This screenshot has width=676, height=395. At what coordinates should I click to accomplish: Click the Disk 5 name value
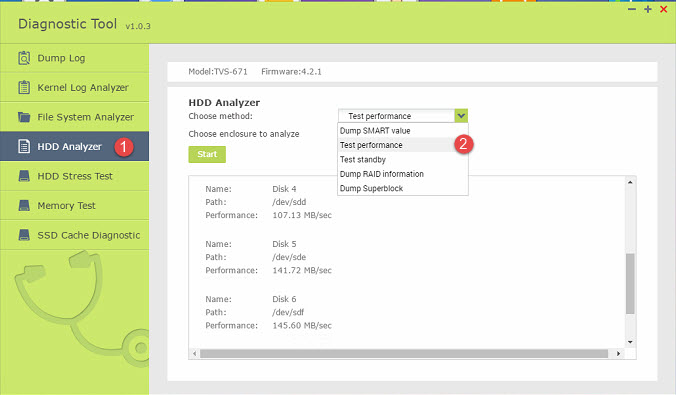tap(284, 244)
